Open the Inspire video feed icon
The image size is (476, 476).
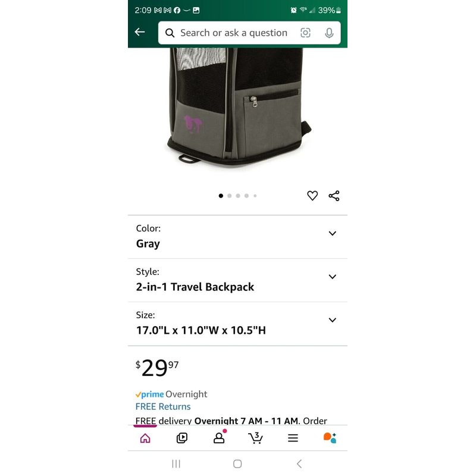(182, 438)
